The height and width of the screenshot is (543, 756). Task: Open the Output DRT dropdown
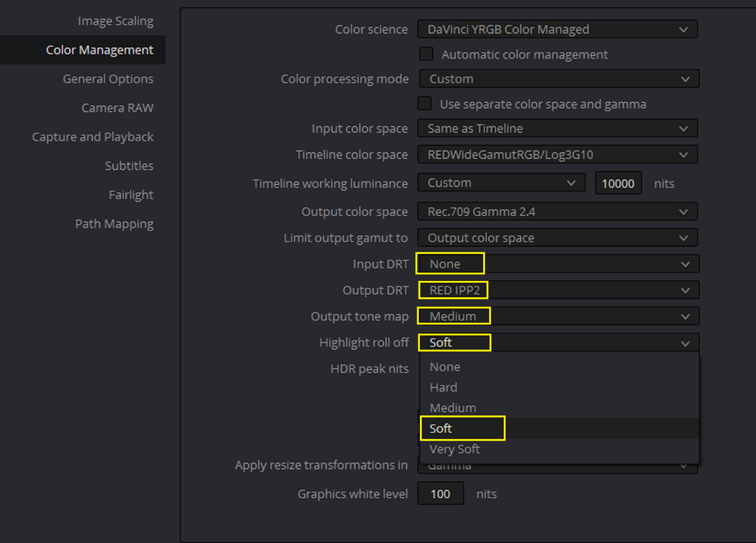coord(558,290)
